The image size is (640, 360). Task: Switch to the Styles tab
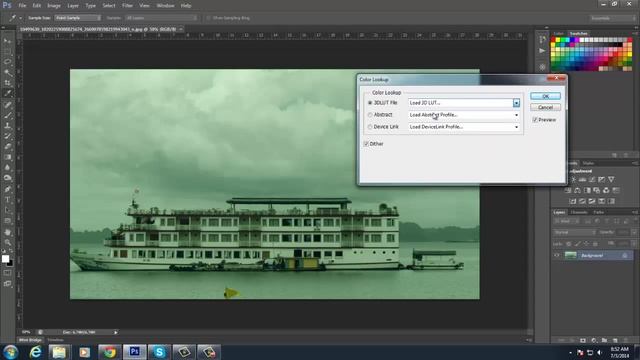tap(588, 163)
